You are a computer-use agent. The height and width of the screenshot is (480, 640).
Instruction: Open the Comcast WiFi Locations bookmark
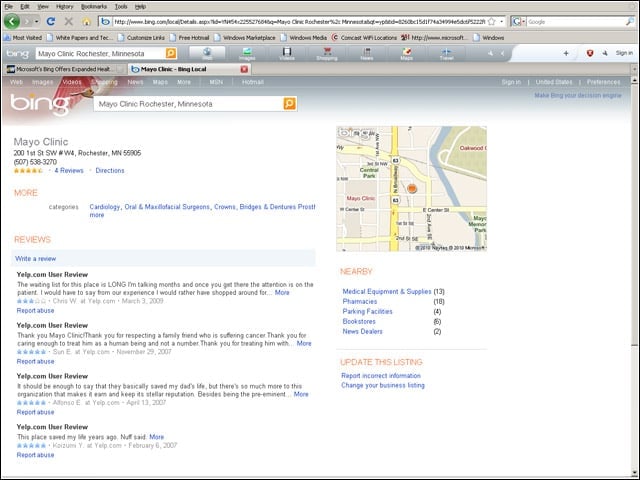tap(364, 38)
